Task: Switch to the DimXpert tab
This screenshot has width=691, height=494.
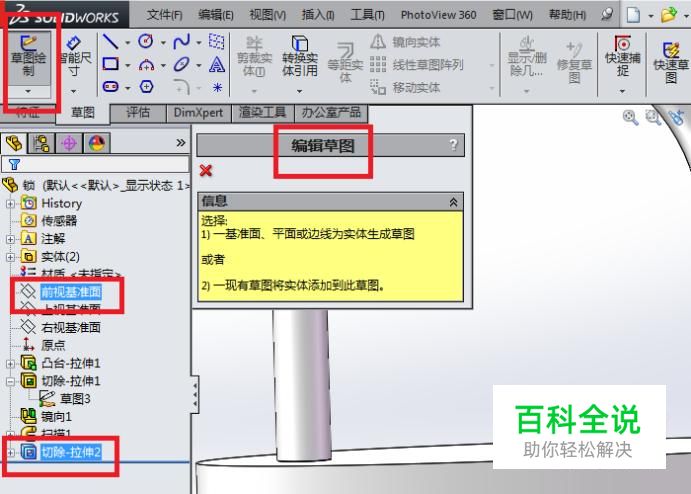Action: click(198, 113)
